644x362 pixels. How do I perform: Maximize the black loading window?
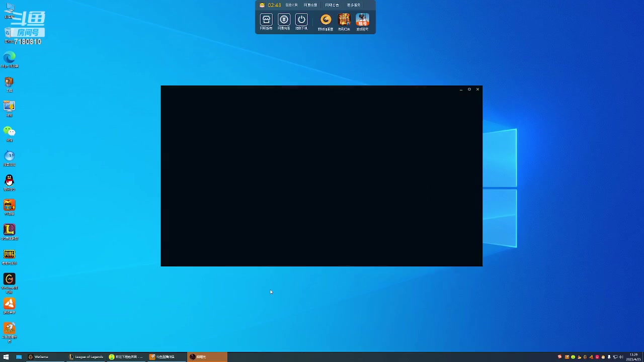pyautogui.click(x=469, y=89)
